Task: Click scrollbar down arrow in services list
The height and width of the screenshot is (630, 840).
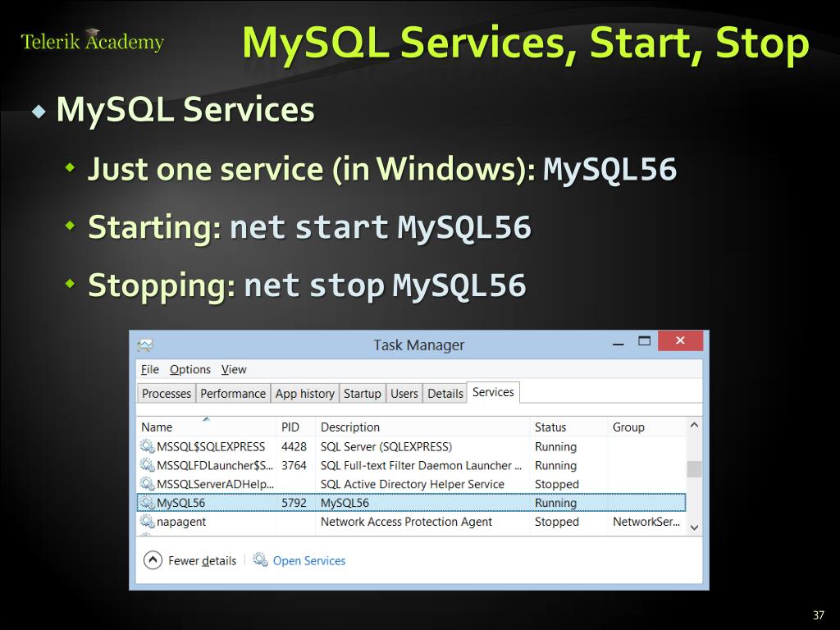Action: (x=694, y=527)
